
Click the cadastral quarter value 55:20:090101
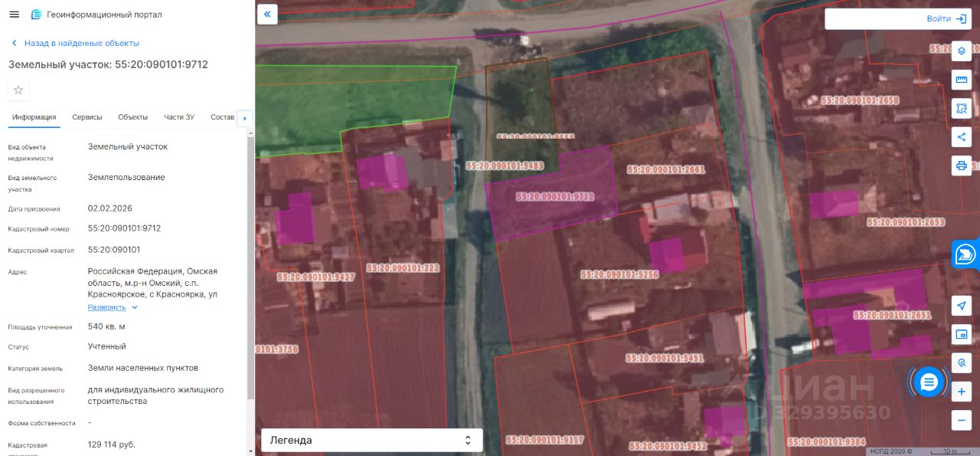114,250
